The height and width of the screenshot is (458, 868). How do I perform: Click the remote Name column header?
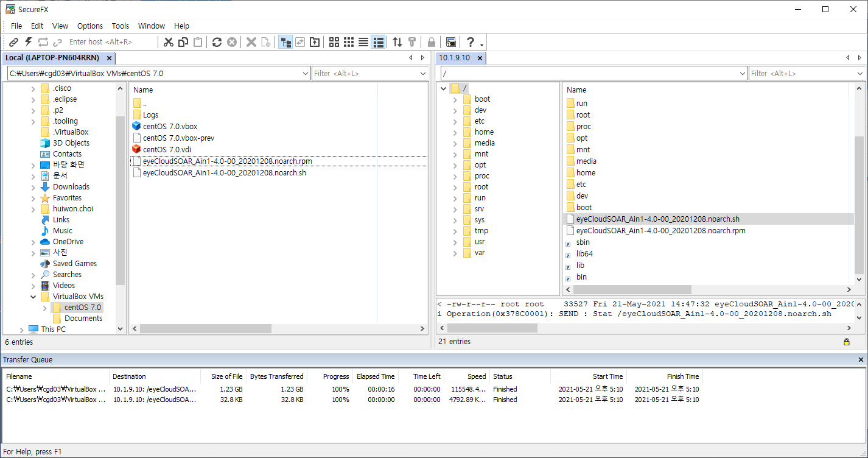pyautogui.click(x=576, y=90)
